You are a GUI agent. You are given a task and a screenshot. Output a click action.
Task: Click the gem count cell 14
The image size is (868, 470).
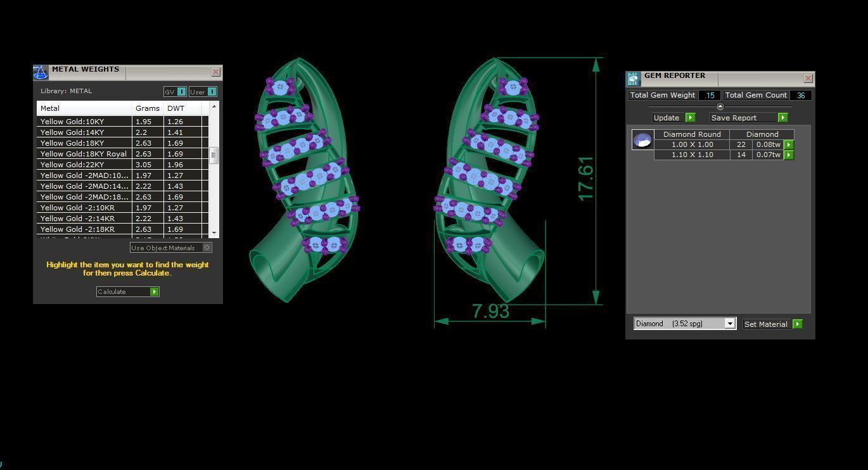(741, 155)
